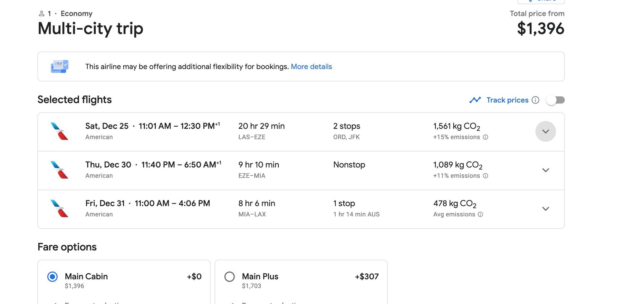644x304 pixels.
Task: Click American logo on Dec 30 flight
Action: pos(60,170)
